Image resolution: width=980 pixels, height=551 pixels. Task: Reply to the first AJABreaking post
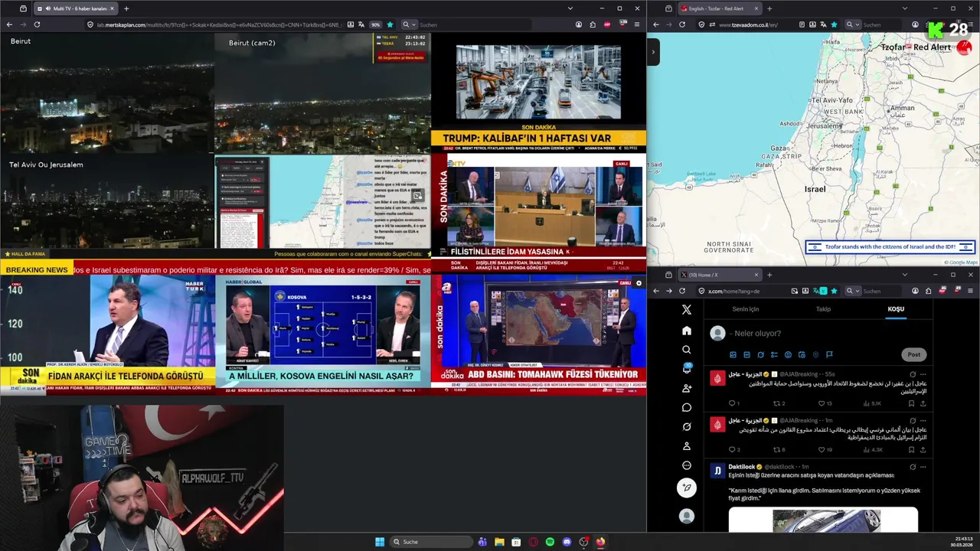733,403
